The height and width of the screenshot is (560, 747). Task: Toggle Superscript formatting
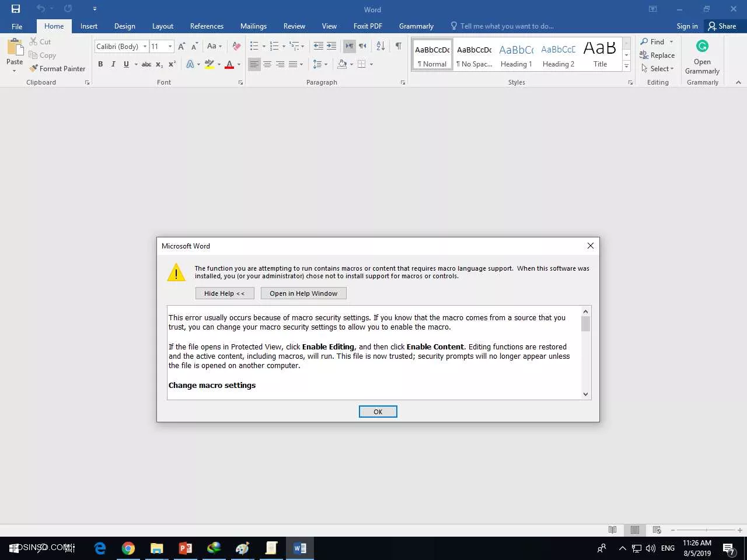point(172,64)
